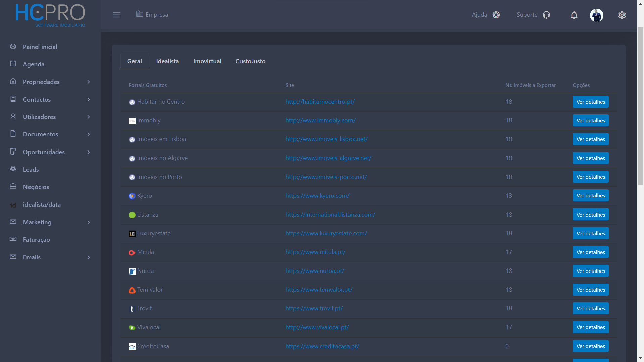Open the user avatar profile
This screenshot has height=362, width=644.
(x=597, y=15)
